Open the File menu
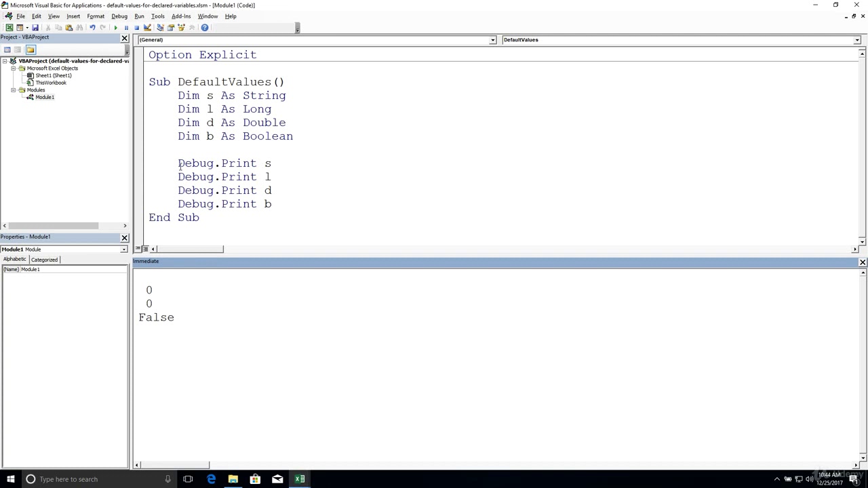 20,16
